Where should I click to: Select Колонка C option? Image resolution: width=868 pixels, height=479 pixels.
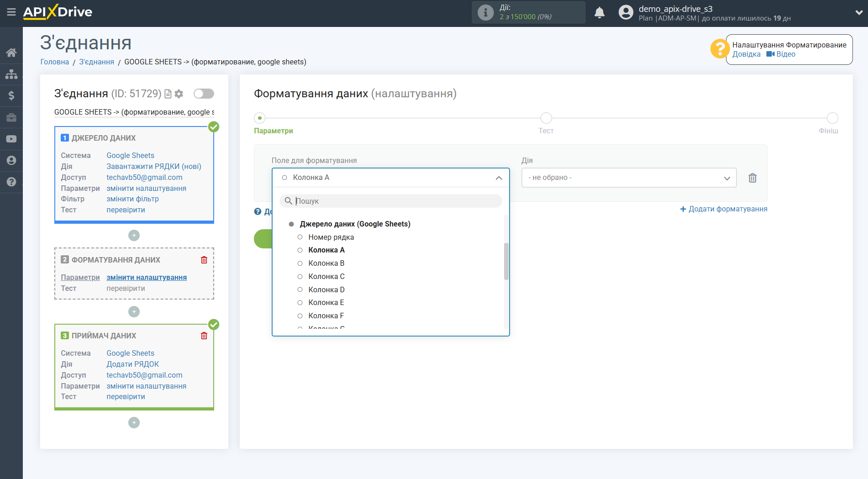coord(326,276)
